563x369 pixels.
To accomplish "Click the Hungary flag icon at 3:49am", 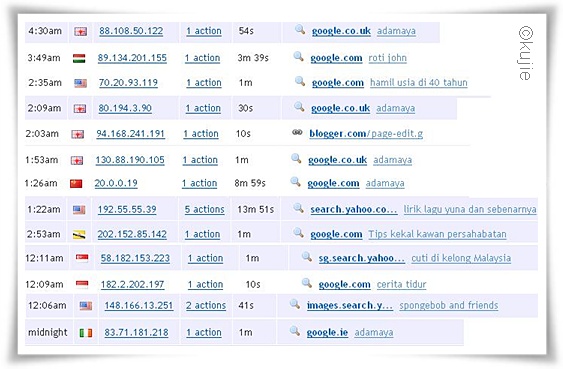I will [x=79, y=58].
